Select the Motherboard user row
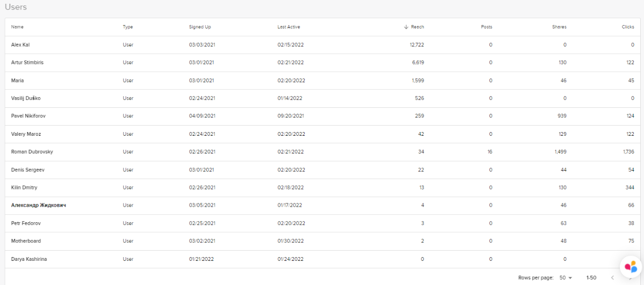The image size is (644, 285). (26, 241)
